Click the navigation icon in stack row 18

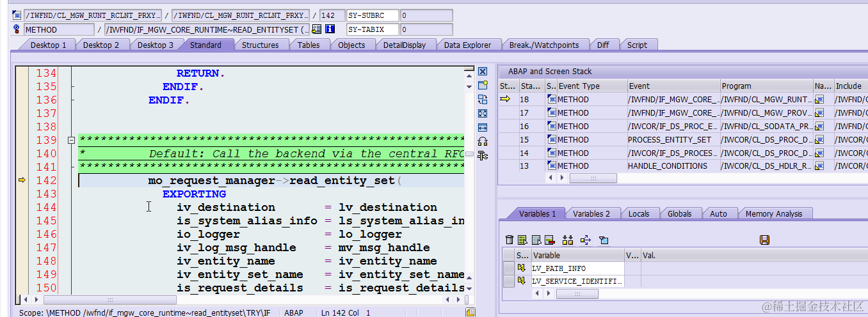point(819,99)
